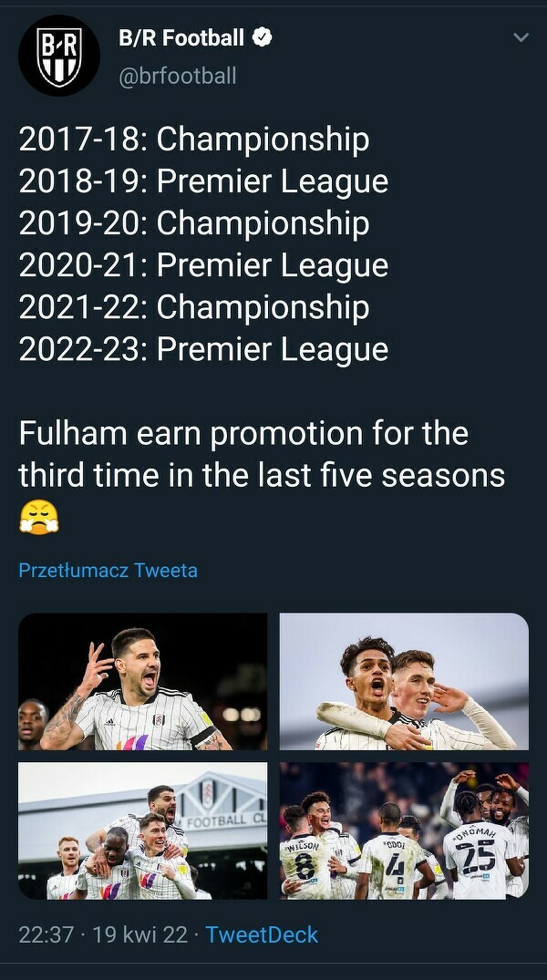Click the 22:37 · 19 kwi 22 timestamp
The image size is (547, 980).
point(104,934)
